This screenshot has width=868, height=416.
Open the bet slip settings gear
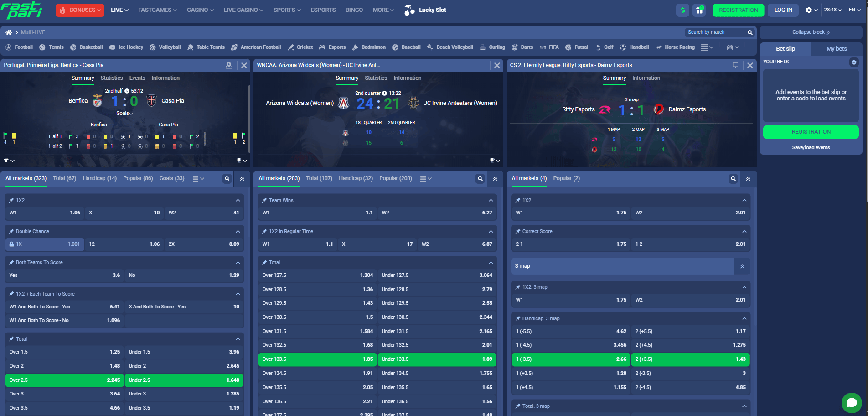[x=854, y=62]
